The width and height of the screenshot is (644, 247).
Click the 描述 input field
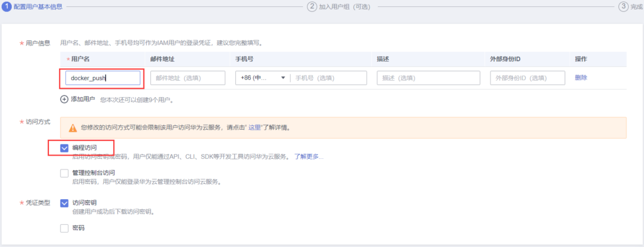point(428,78)
